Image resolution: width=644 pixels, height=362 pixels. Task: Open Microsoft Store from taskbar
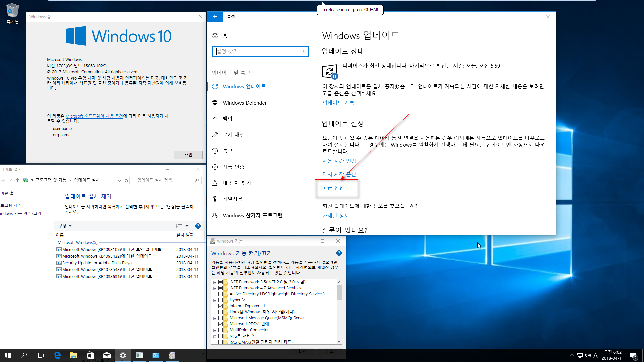pos(90,355)
